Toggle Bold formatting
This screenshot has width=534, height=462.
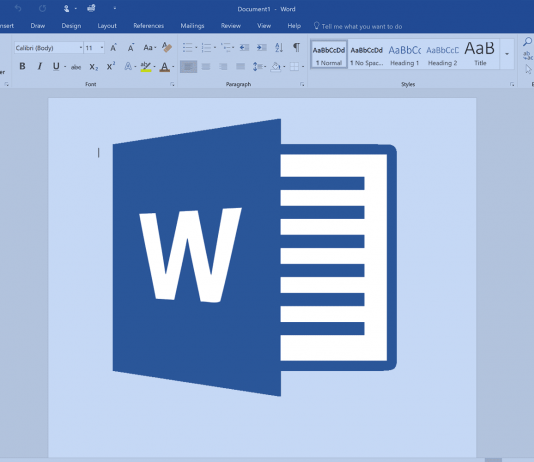22,66
